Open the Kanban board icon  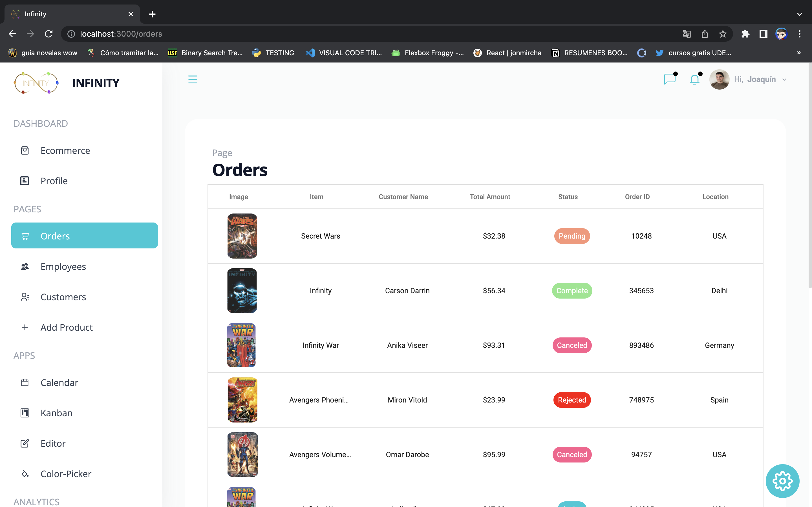(25, 413)
